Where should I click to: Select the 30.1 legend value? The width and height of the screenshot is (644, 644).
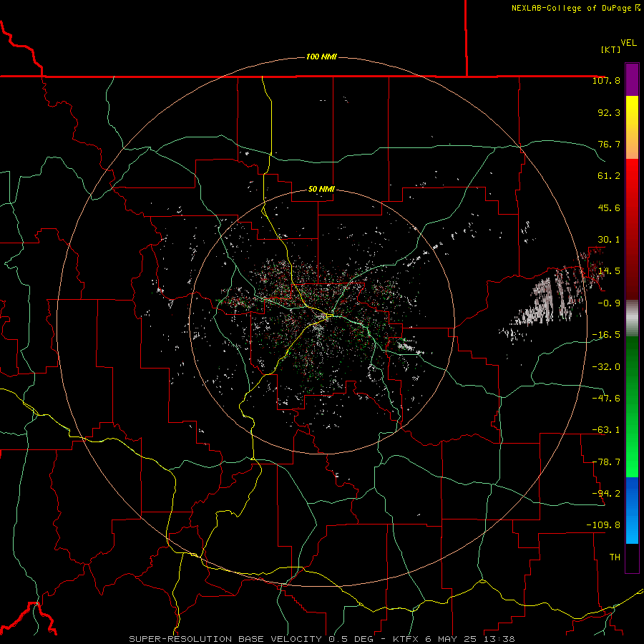tap(609, 240)
